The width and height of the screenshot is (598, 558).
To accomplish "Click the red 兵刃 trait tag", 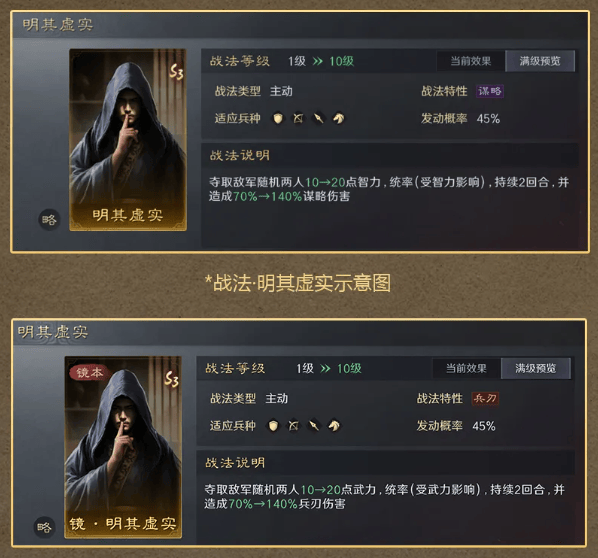I will pyautogui.click(x=485, y=399).
